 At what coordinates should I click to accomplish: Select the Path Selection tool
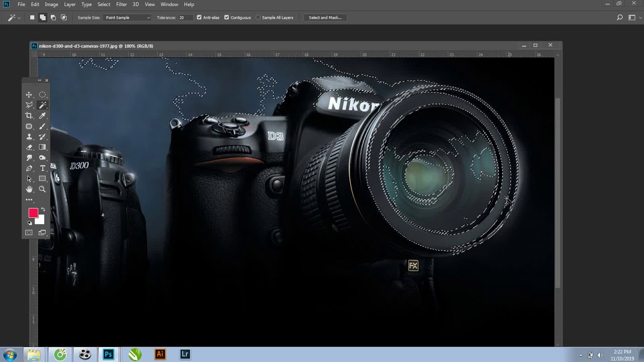[x=29, y=179]
